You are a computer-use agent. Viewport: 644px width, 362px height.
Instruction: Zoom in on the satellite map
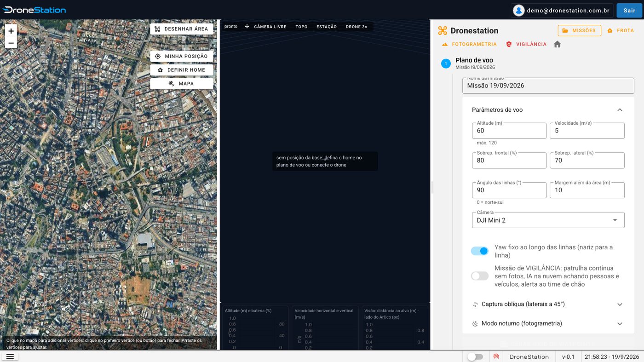pyautogui.click(x=11, y=31)
